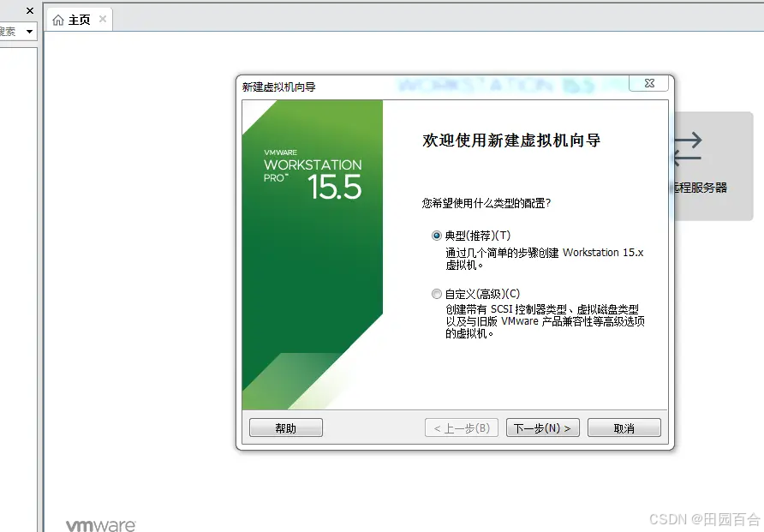Viewport: 764px width, 532px height.
Task: Close the library sidebar panel with X
Action: (x=30, y=10)
